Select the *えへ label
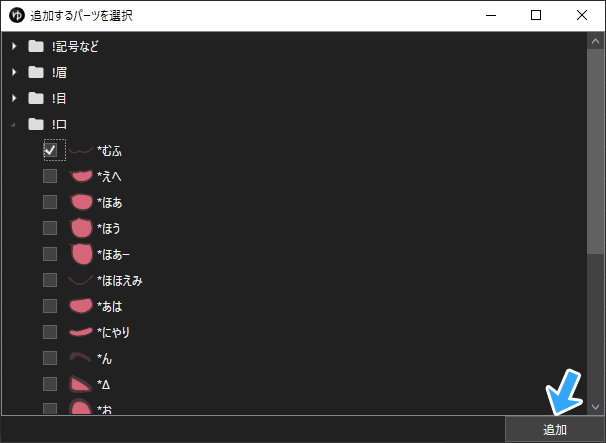Screen dimensions: 606x443 click(109, 177)
